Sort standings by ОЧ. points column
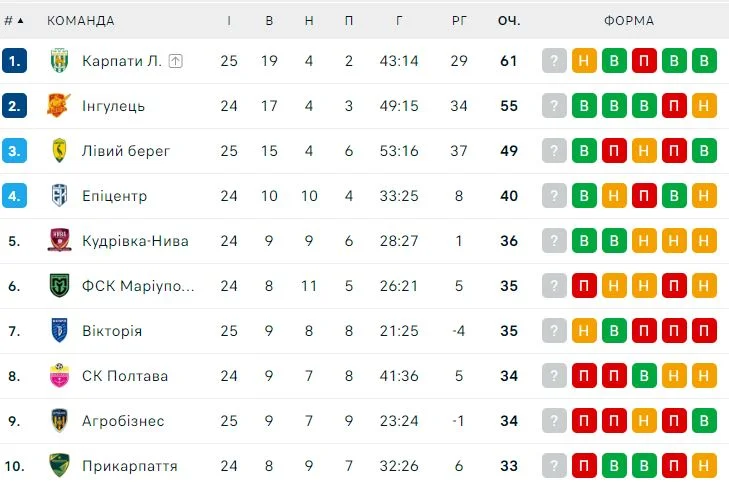 point(509,20)
